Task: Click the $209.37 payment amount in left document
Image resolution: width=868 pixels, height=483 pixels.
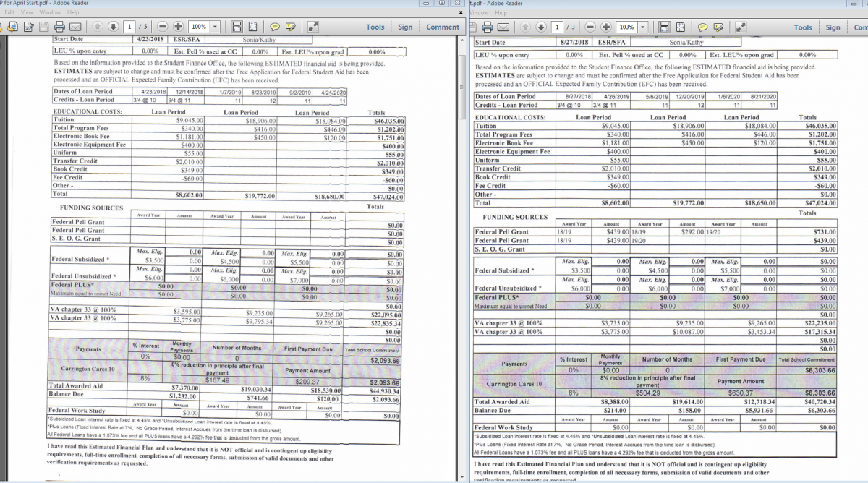Action: [307, 381]
